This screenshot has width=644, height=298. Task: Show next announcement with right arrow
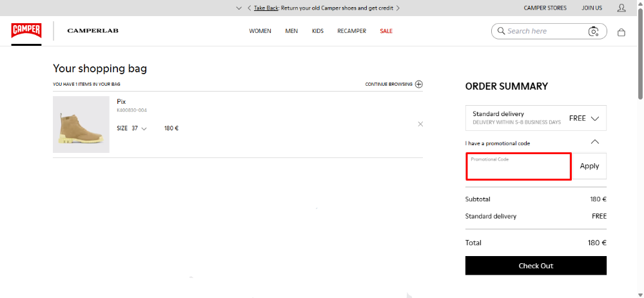point(398,8)
